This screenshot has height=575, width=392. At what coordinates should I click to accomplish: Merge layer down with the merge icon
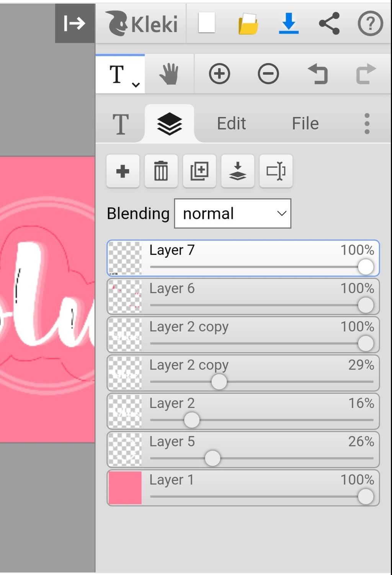coord(238,171)
